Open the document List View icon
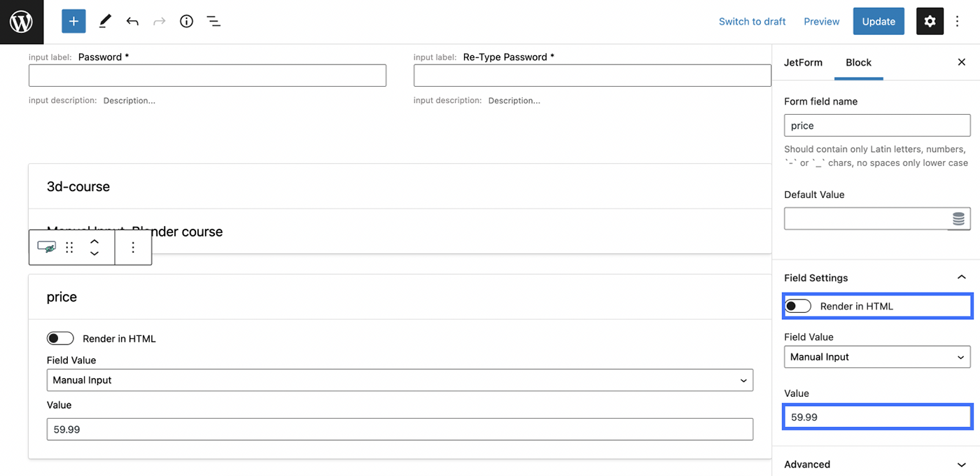Image resolution: width=980 pixels, height=476 pixels. pos(213,21)
